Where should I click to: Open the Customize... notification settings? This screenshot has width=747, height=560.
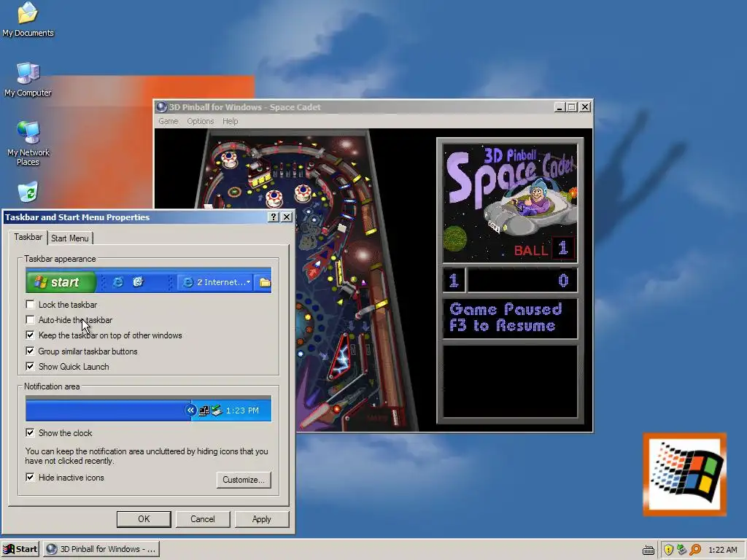coord(244,480)
